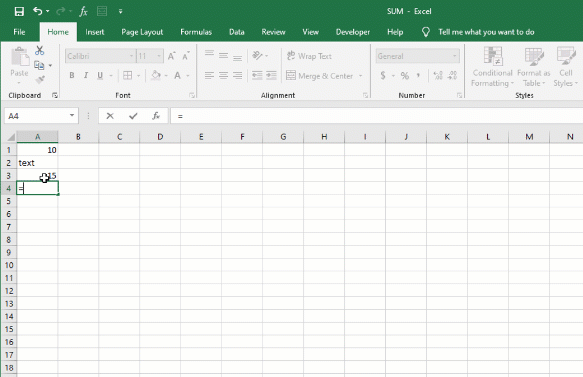Switch to the Data tab

pyautogui.click(x=237, y=32)
